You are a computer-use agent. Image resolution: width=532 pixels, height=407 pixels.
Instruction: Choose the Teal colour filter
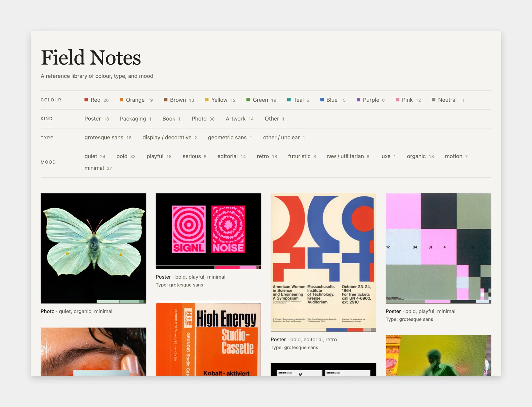click(298, 100)
